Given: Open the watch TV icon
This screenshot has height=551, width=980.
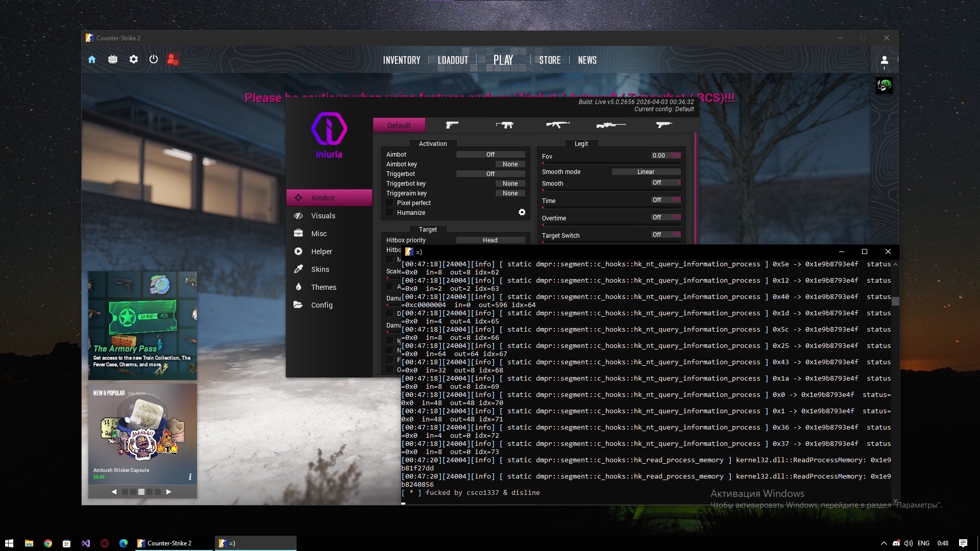Looking at the screenshot, I should [113, 60].
